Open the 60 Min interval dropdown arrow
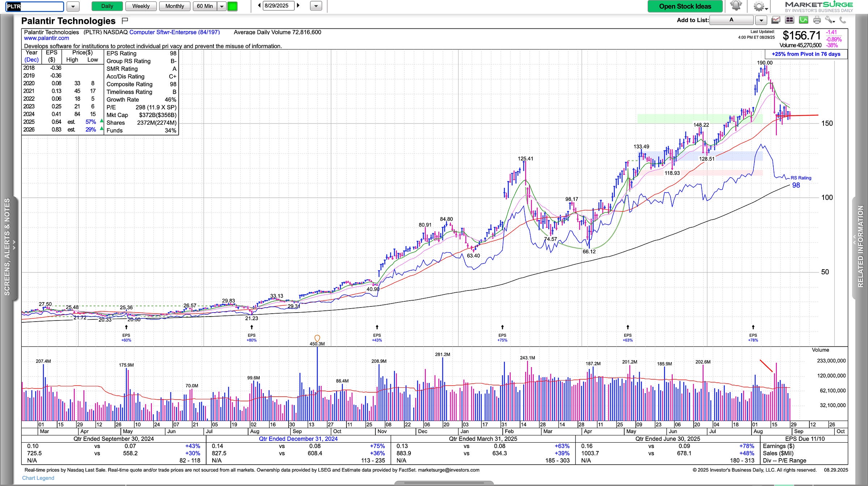The width and height of the screenshot is (868, 486). (221, 6)
